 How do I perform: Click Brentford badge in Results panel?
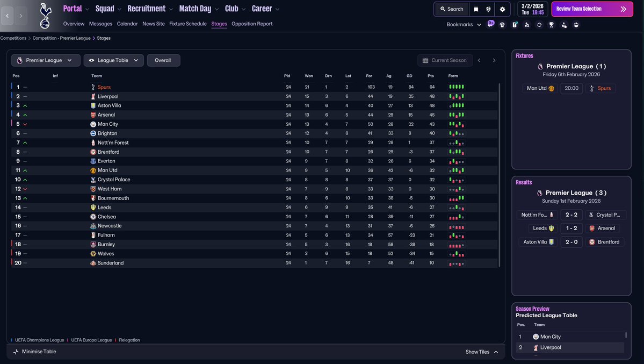[x=592, y=242]
